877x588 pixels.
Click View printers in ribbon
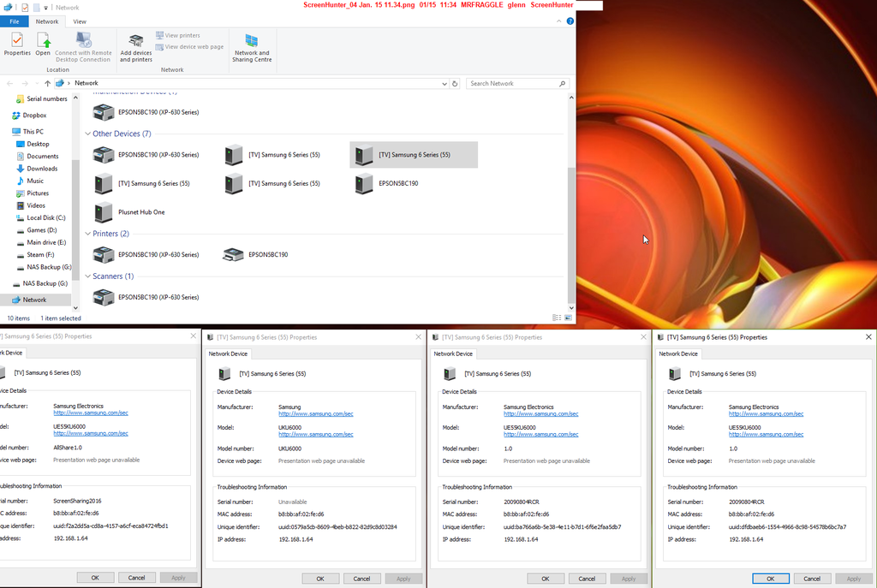click(x=178, y=35)
